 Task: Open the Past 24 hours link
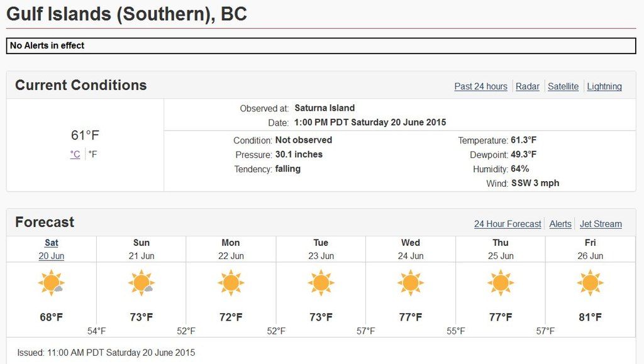click(480, 87)
